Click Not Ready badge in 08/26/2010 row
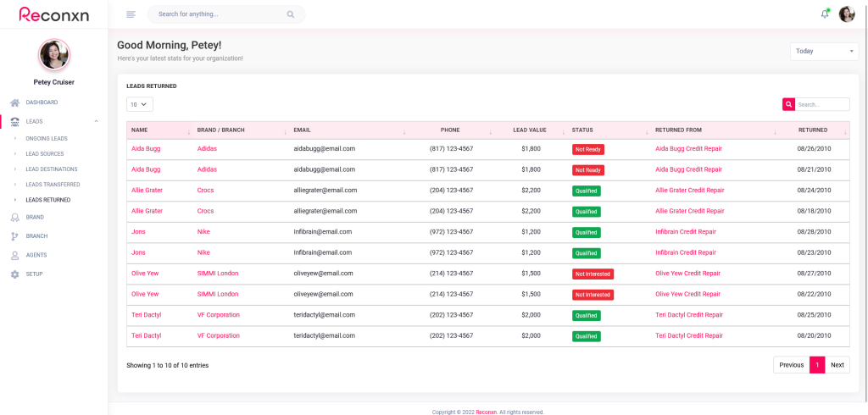Image resolution: width=868 pixels, height=415 pixels. coord(588,149)
